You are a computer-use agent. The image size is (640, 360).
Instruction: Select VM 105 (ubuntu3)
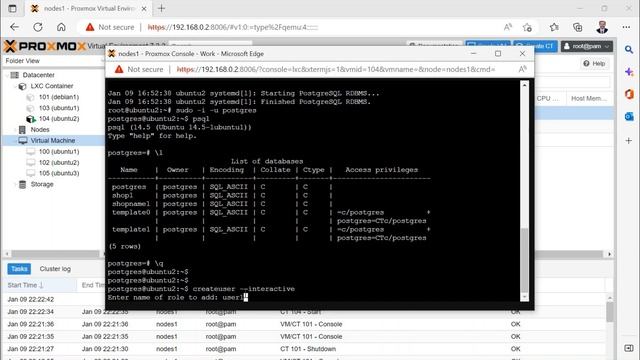pos(59,173)
